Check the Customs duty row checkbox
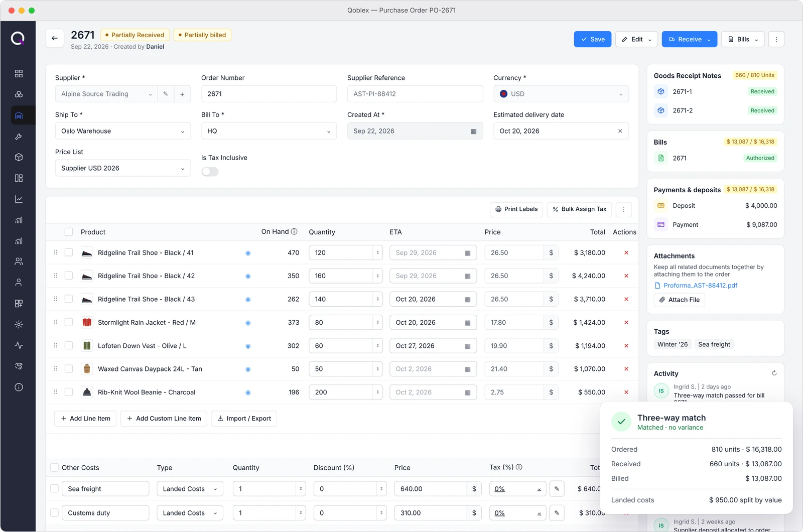Screen dimensions: 803x532 coord(55,513)
